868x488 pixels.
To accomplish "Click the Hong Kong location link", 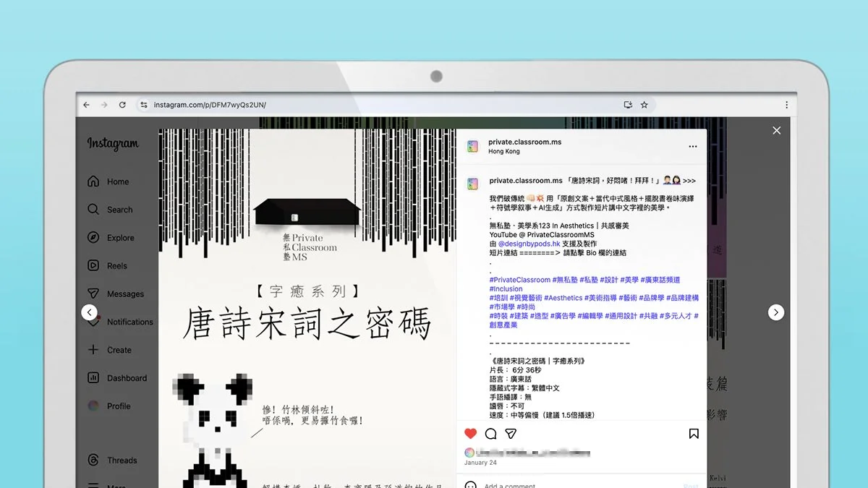I will tap(503, 152).
